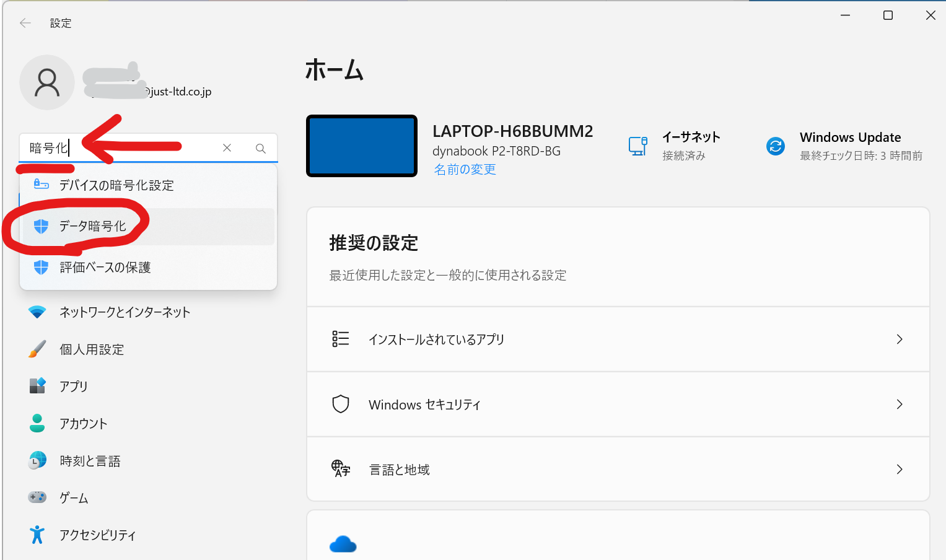Open the user account avatar
The width and height of the screenshot is (946, 560).
pos(47,82)
